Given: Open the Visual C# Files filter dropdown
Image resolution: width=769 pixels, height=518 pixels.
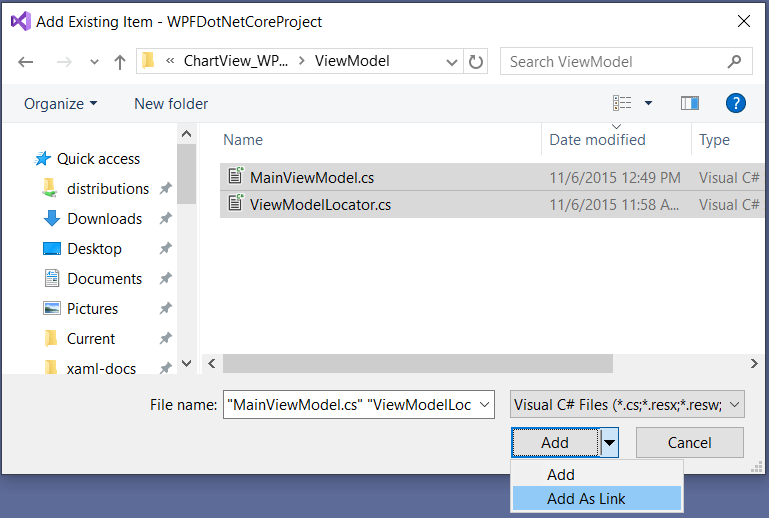Looking at the screenshot, I should [x=627, y=405].
